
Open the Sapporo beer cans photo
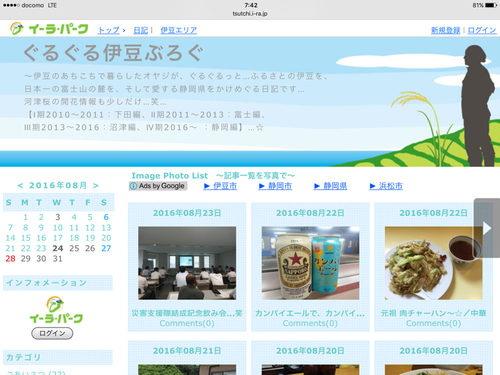(x=310, y=263)
